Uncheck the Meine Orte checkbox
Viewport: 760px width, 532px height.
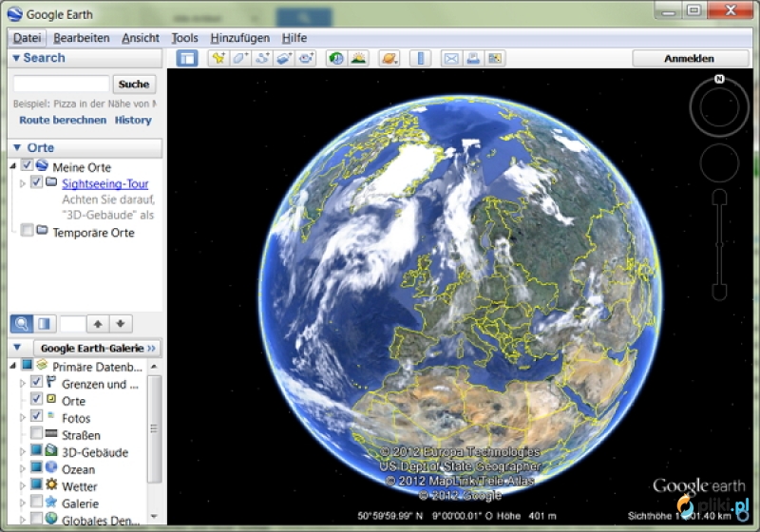(27, 165)
